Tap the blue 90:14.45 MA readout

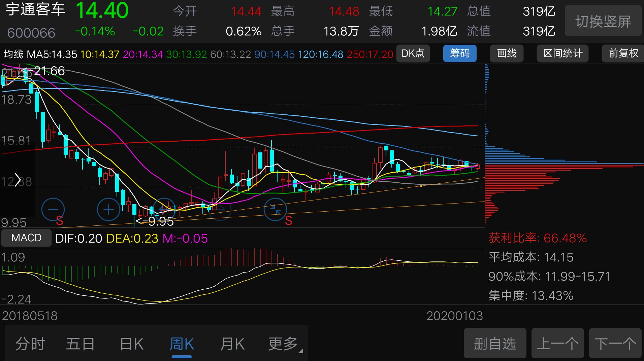pyautogui.click(x=275, y=54)
